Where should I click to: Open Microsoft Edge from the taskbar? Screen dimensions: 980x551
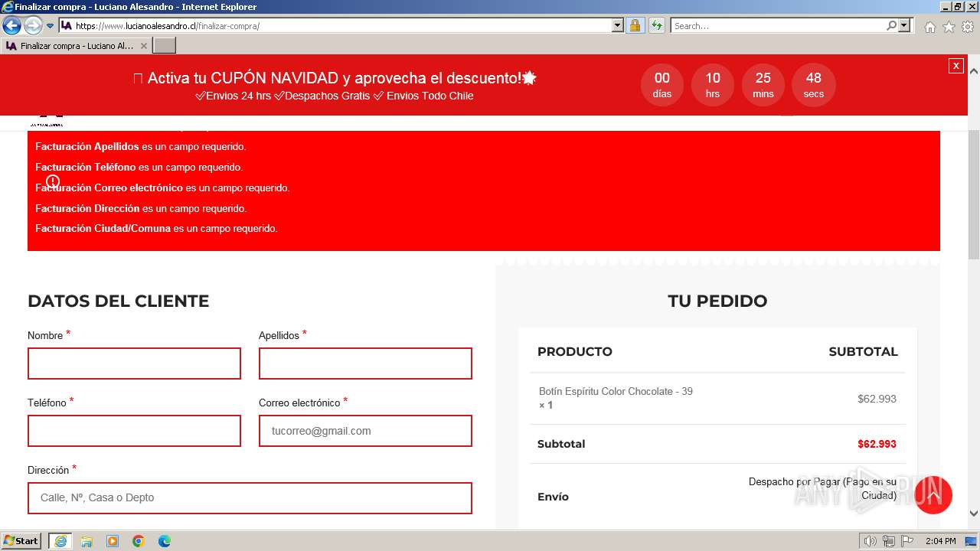[x=165, y=541]
